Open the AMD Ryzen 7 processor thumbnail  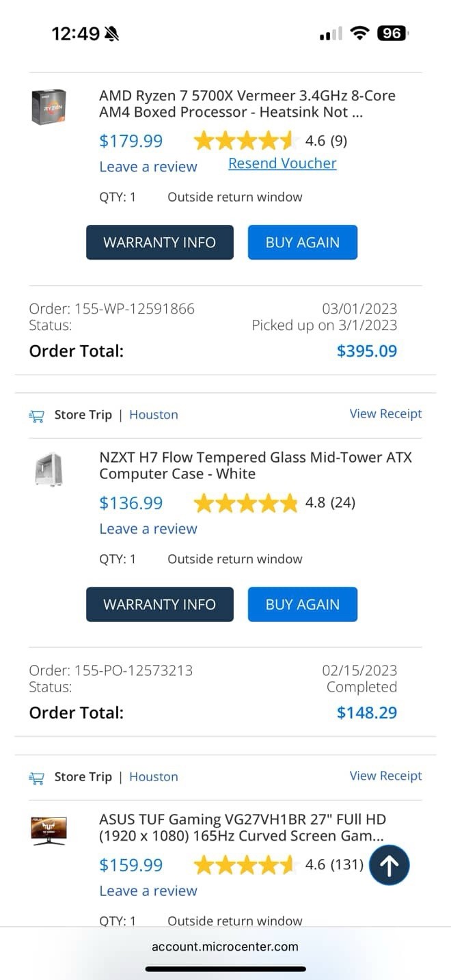(49, 107)
